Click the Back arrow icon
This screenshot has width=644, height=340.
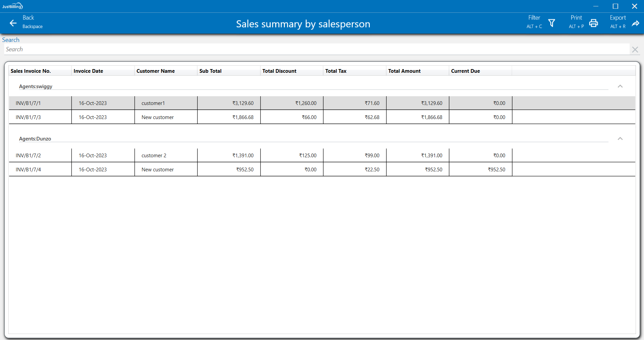(13, 23)
